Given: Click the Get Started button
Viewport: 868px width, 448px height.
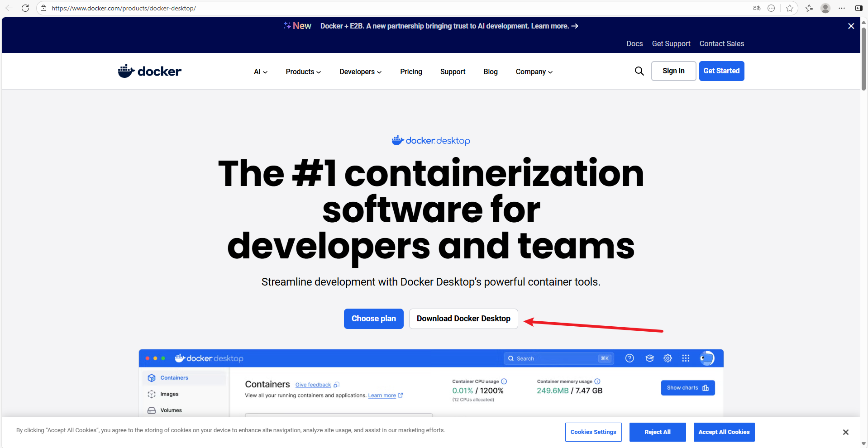Looking at the screenshot, I should coord(721,71).
